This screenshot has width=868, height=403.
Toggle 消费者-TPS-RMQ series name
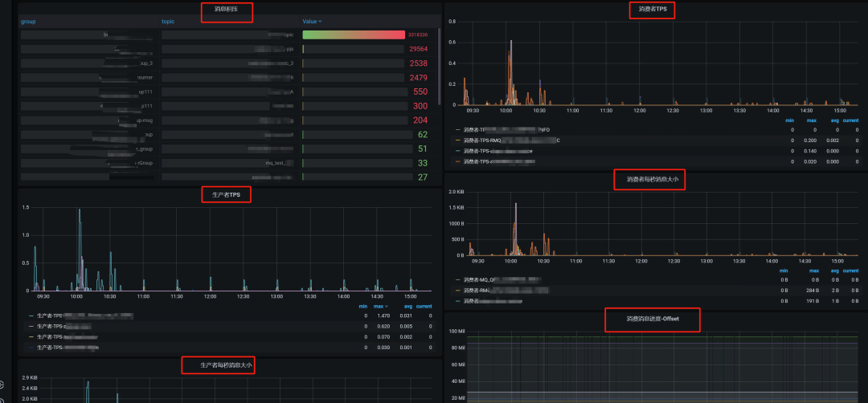(x=511, y=140)
